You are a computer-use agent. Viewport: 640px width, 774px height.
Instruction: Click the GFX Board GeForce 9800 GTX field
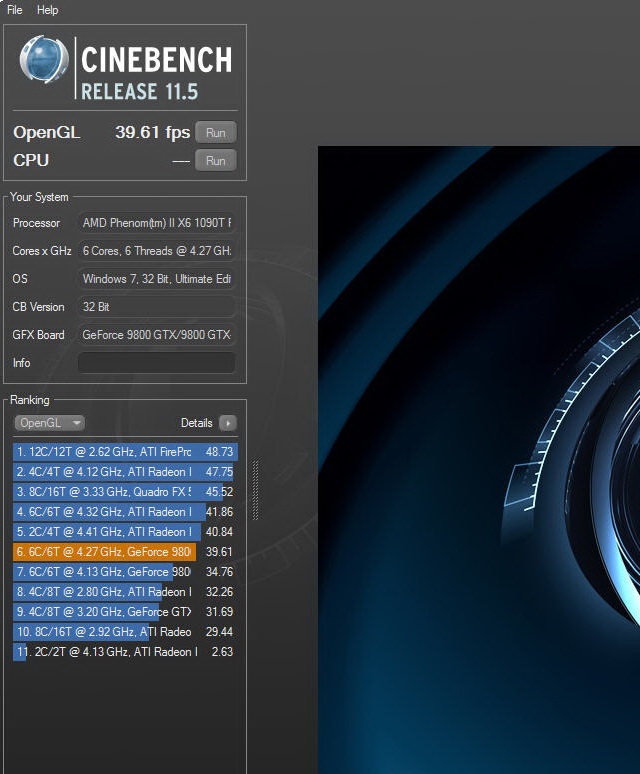coord(156,335)
